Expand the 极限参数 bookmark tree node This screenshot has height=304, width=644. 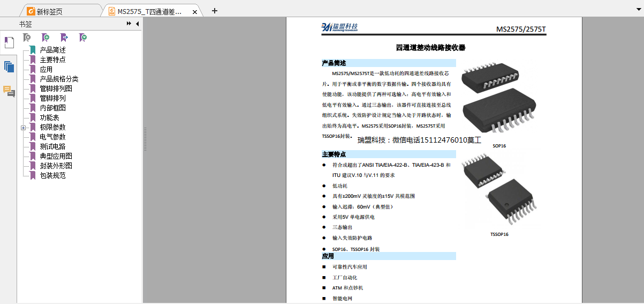23,128
